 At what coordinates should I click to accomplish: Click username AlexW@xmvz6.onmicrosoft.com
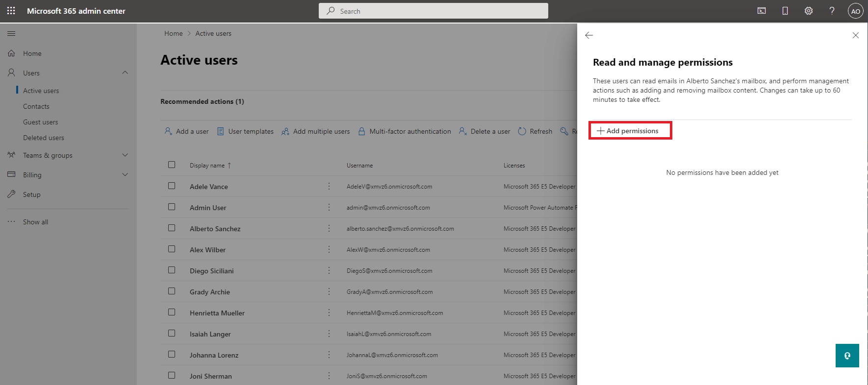point(388,250)
